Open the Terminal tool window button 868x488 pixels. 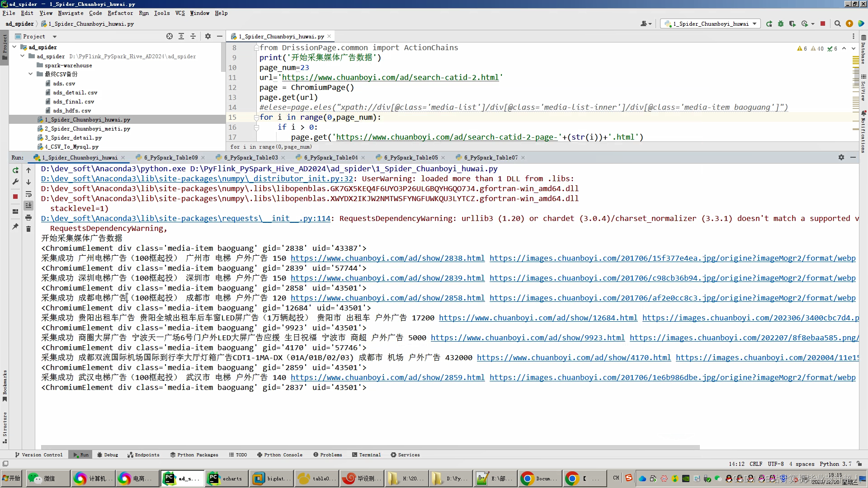366,455
